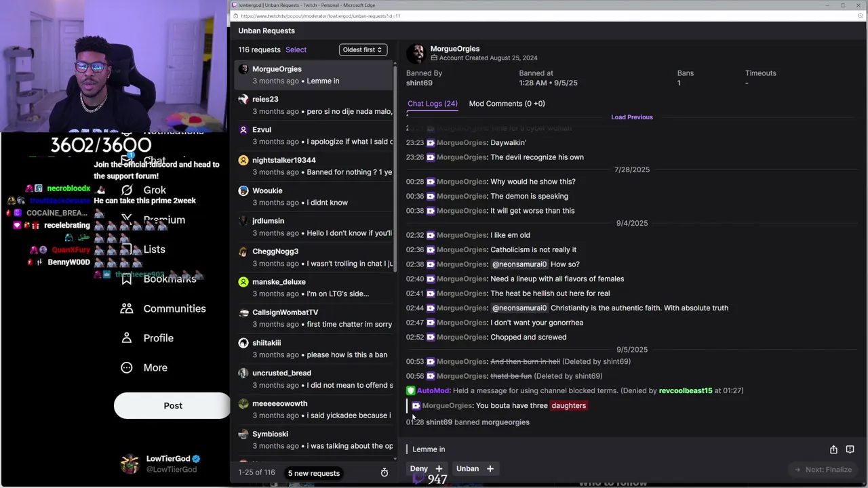Click Load Previous above the chat logs
This screenshot has height=488, width=868.
(x=632, y=117)
